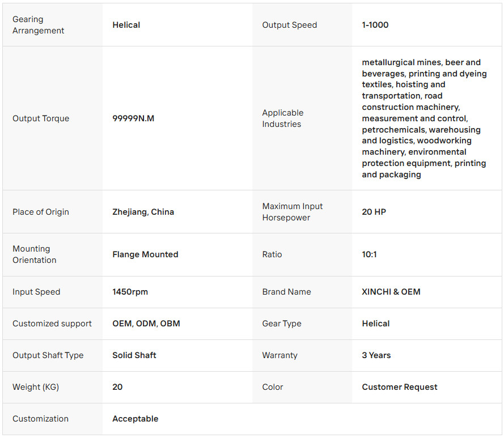Click the OEM, ODM, OBM value
The width and height of the screenshot is (504, 438).
(x=146, y=324)
